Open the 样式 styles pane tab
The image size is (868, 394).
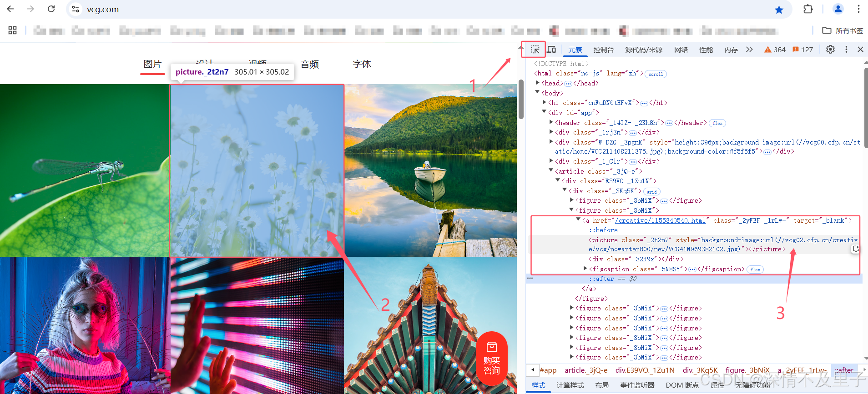(x=538, y=385)
